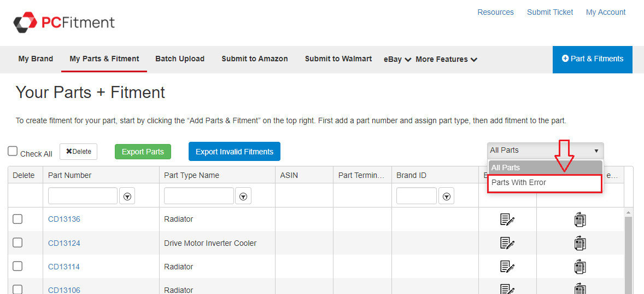Click the copy fitment icon for CD13136
The height and width of the screenshot is (294, 644).
pos(580,220)
